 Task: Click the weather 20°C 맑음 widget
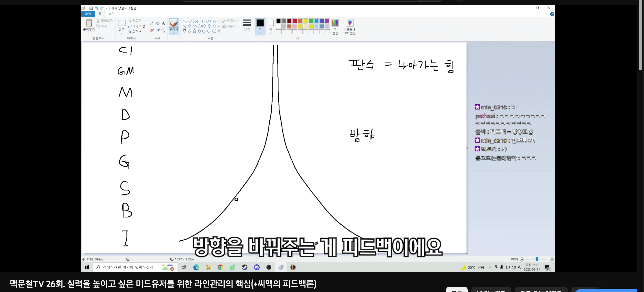(x=472, y=268)
